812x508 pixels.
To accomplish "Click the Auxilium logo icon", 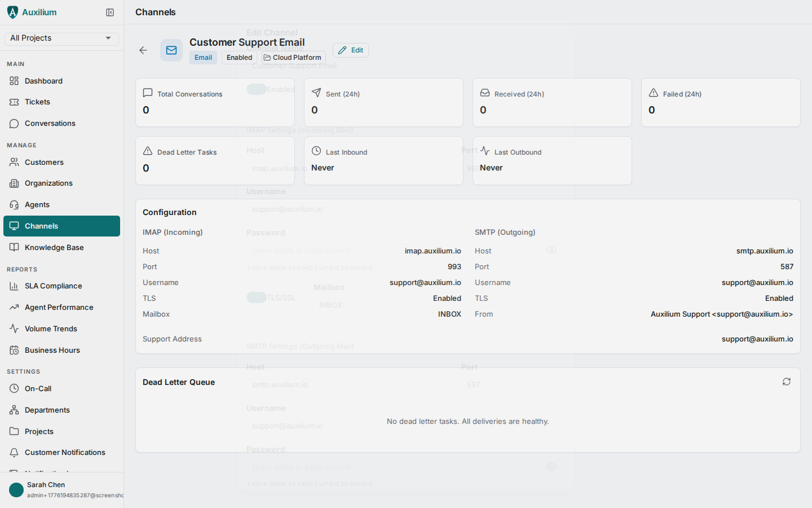I will pos(12,11).
